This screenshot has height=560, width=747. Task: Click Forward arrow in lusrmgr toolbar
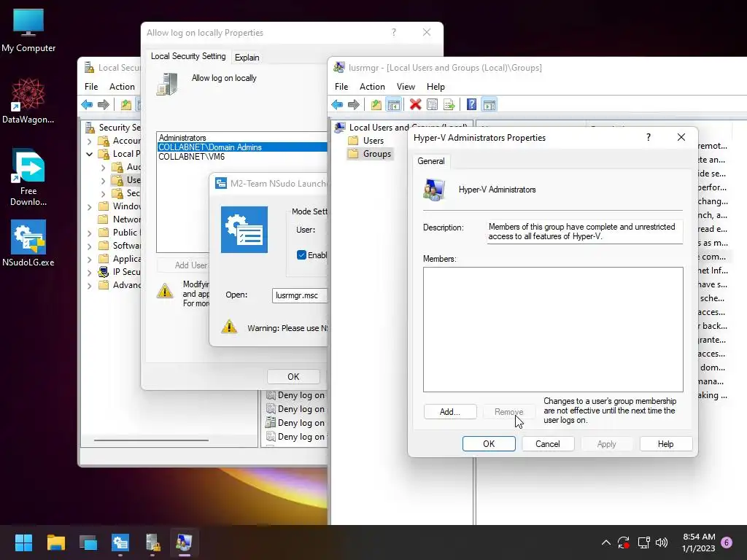coord(354,104)
